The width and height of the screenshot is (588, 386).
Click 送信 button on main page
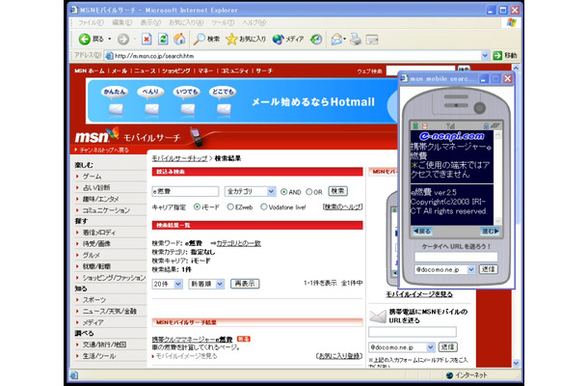pos(448,347)
